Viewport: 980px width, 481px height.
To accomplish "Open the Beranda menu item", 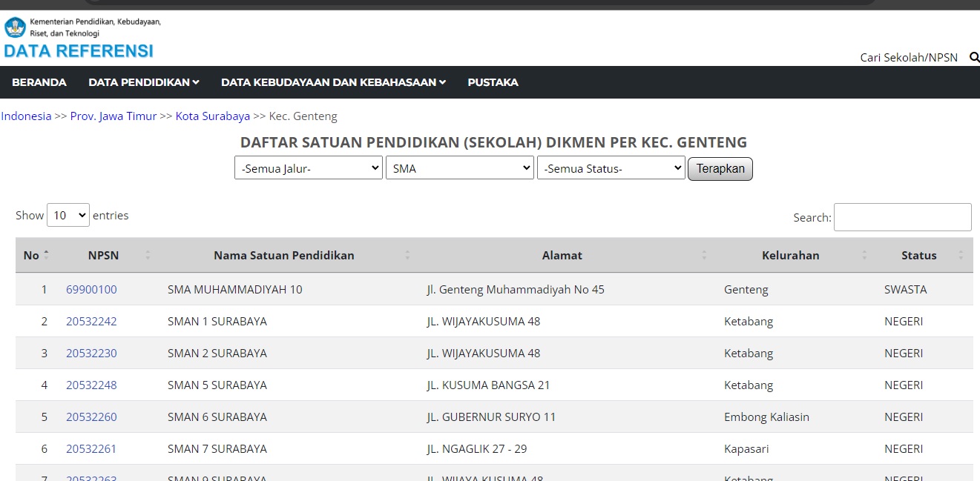I will (x=39, y=82).
